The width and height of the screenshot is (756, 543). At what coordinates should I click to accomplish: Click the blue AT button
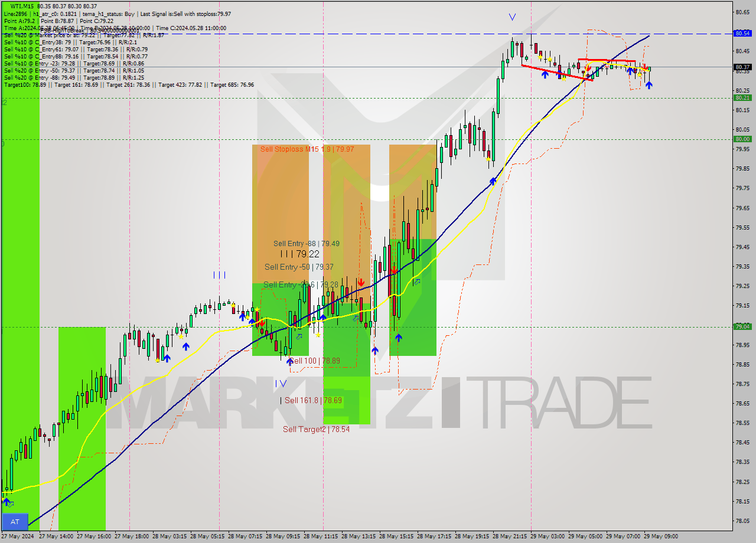(x=15, y=522)
